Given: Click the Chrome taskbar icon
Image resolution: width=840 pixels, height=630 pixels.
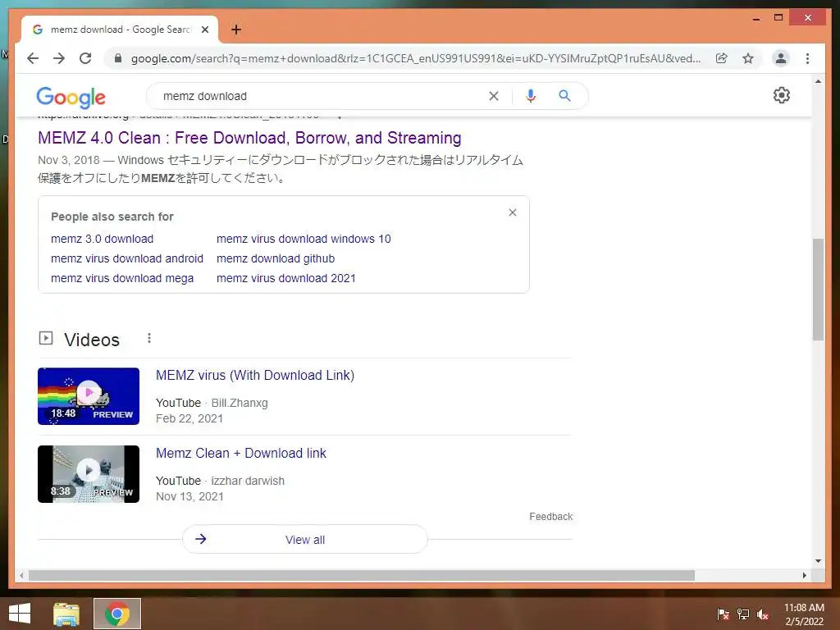Looking at the screenshot, I should [x=117, y=614].
